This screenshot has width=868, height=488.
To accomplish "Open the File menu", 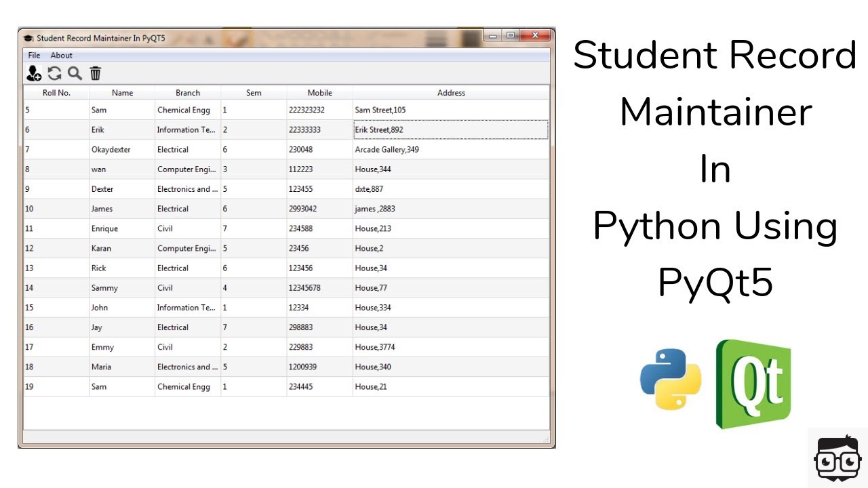I will (34, 56).
